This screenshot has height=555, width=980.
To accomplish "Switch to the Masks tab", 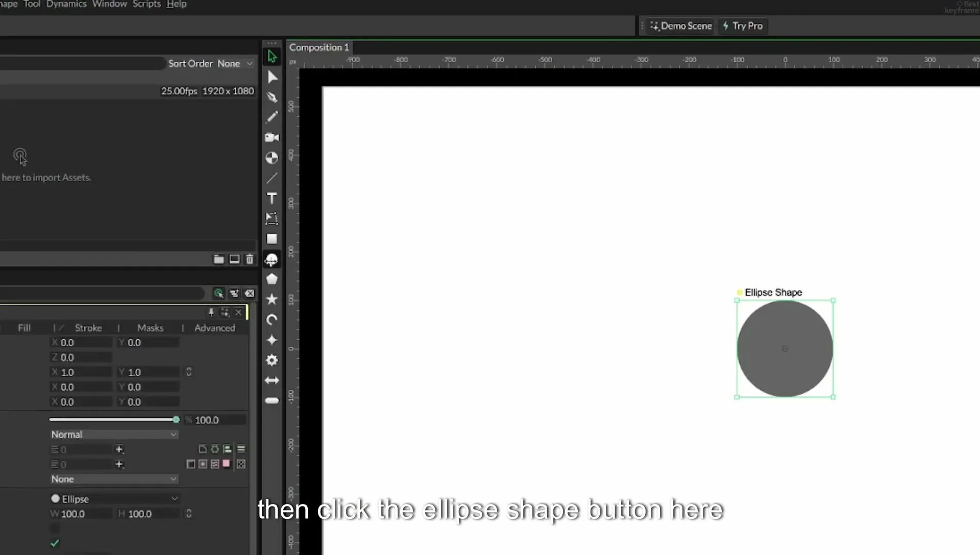I will pos(150,328).
